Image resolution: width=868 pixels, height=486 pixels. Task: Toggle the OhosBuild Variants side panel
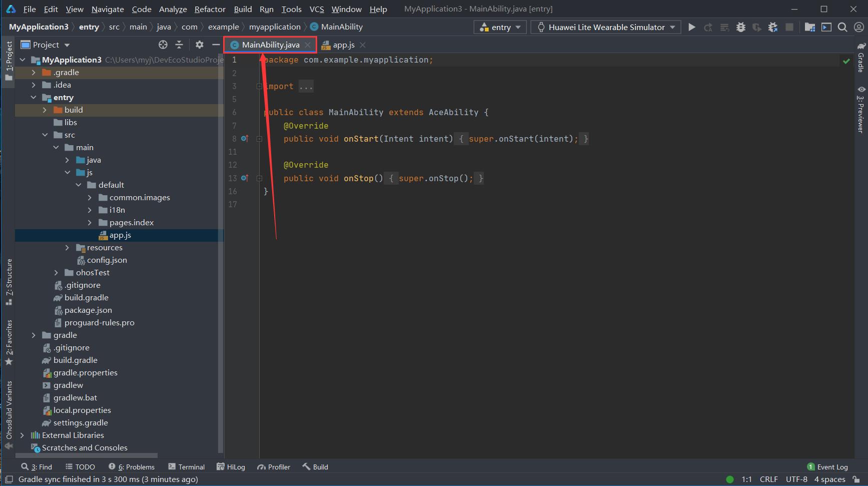[9, 415]
